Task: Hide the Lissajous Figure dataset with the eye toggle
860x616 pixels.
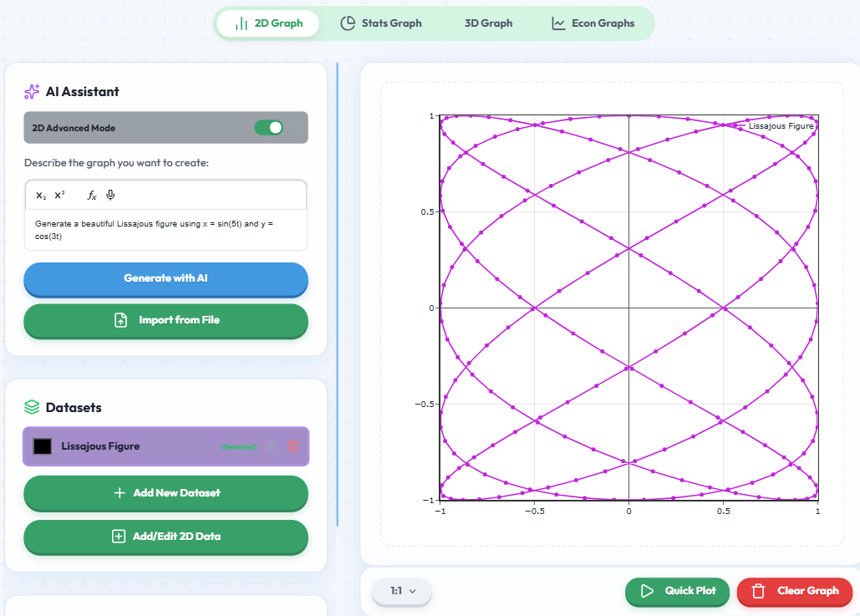Action: (x=271, y=445)
